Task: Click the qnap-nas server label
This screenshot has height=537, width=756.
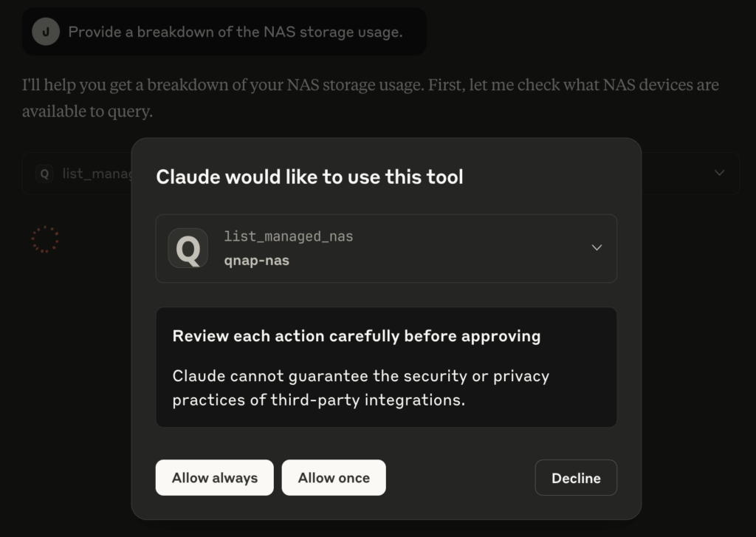Action: pos(256,261)
